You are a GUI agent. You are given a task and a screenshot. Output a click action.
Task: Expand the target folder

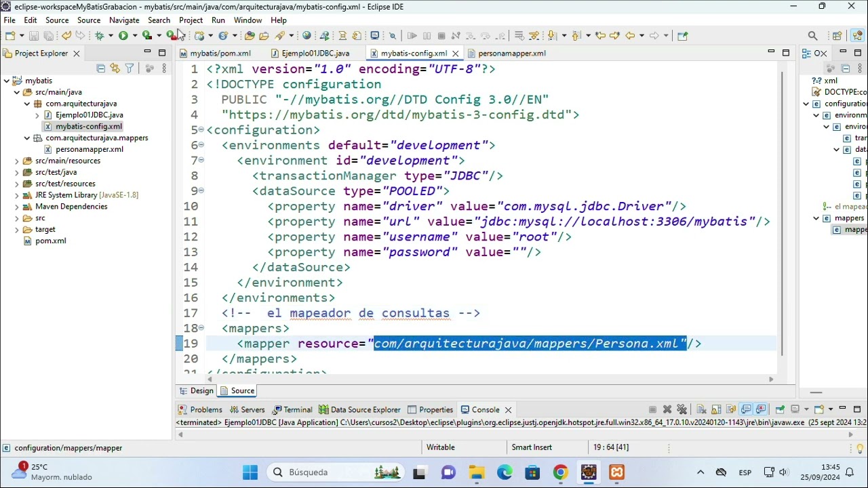(x=17, y=230)
